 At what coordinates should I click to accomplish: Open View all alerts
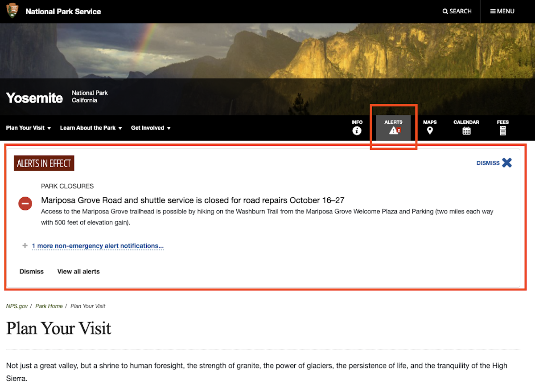point(78,271)
